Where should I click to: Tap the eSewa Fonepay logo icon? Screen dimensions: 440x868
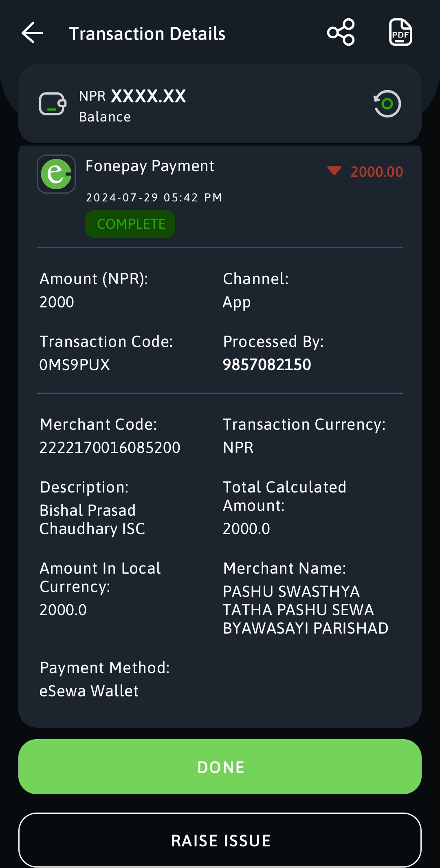click(56, 174)
